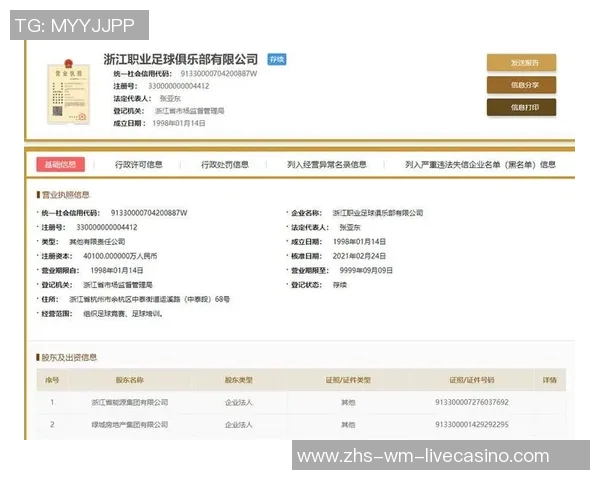Select certificate number 913300001429292295
This screenshot has width=600, height=480.
(x=472, y=424)
